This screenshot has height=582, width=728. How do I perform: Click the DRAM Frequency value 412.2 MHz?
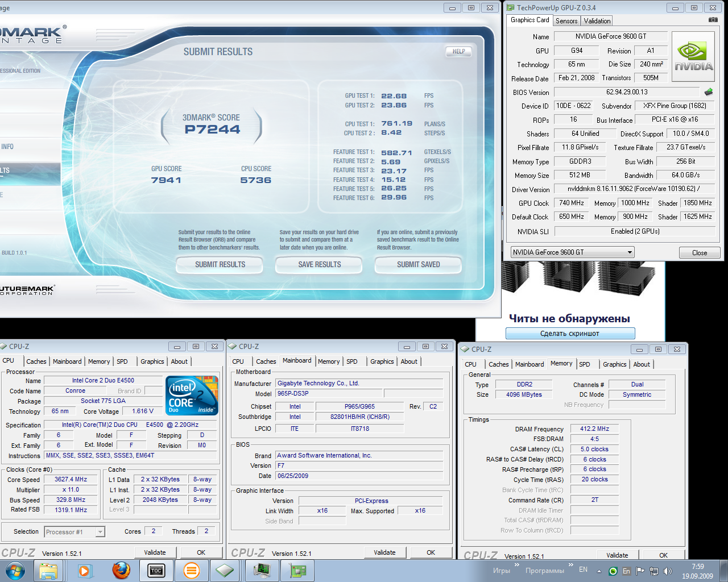click(x=595, y=429)
